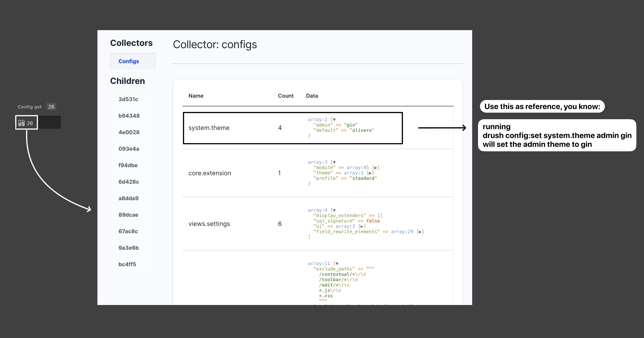The height and width of the screenshot is (338, 644).
Task: Collapse the system.theme array:2 data
Action: 334,120
